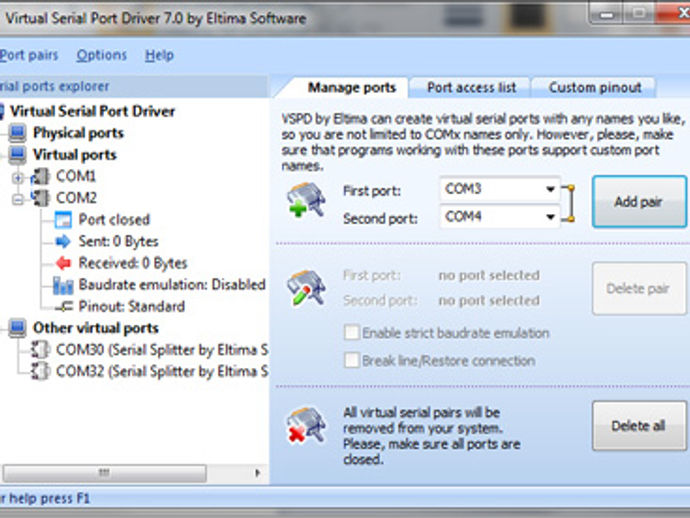Screen dimensions: 690x518
Task: Click the COM2 port connector icon
Action: pos(40,198)
